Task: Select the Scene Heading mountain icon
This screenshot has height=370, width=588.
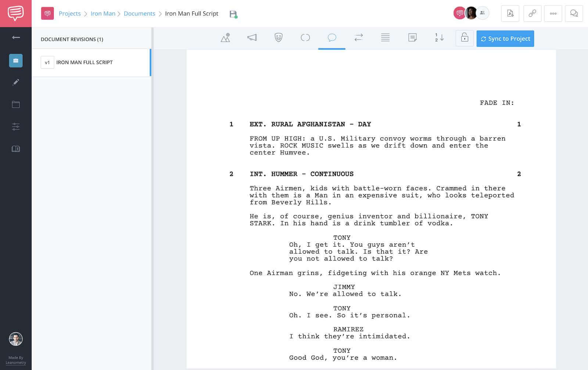Action: click(x=225, y=37)
